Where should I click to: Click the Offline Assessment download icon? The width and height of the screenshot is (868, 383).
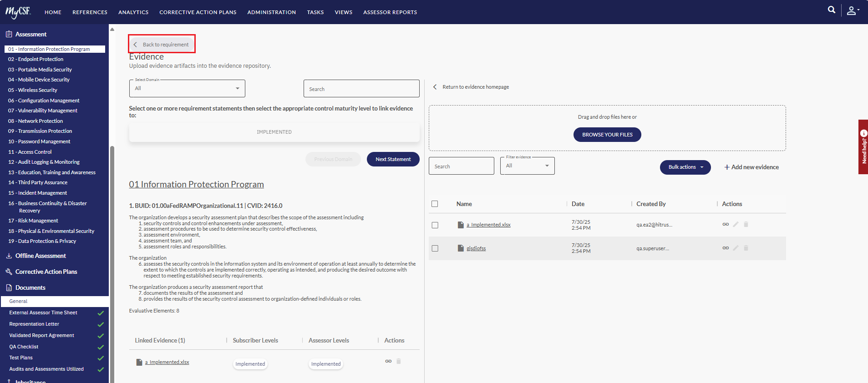[x=9, y=256]
